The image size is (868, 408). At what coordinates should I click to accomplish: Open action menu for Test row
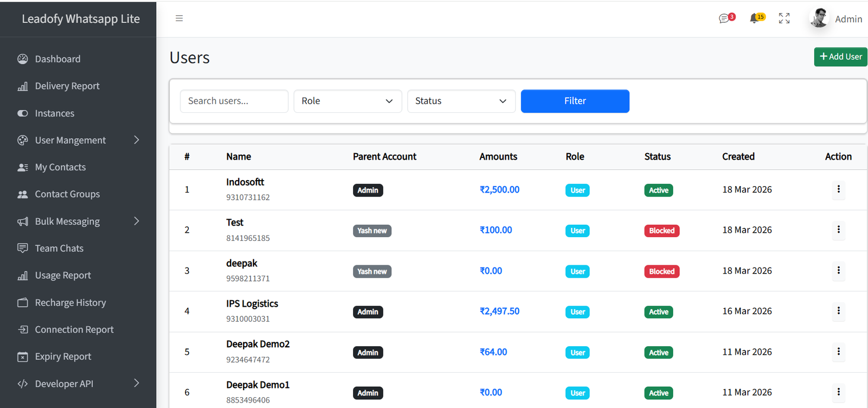click(x=838, y=229)
